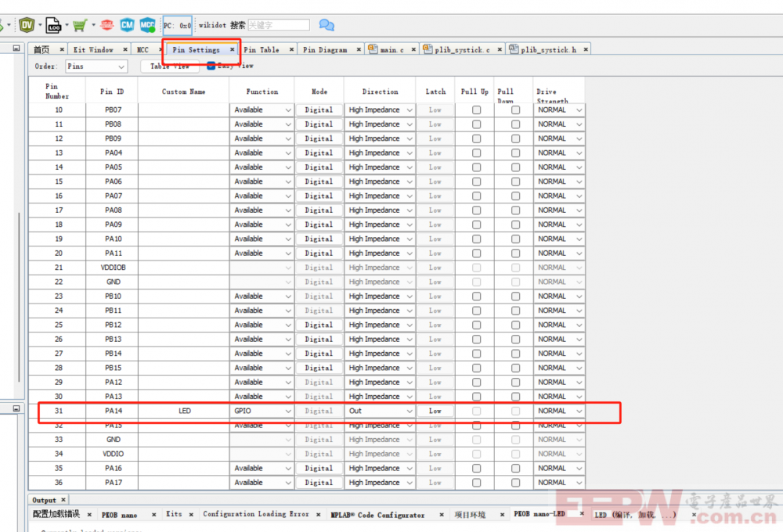Enable Pull Up for pin PB07
783x532 pixels.
pos(476,110)
